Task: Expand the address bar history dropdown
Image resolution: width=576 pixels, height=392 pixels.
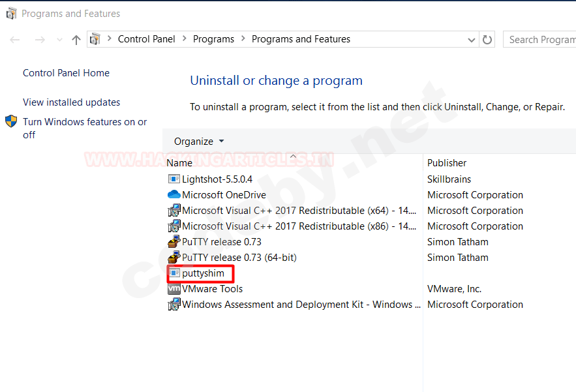Action: [472, 40]
